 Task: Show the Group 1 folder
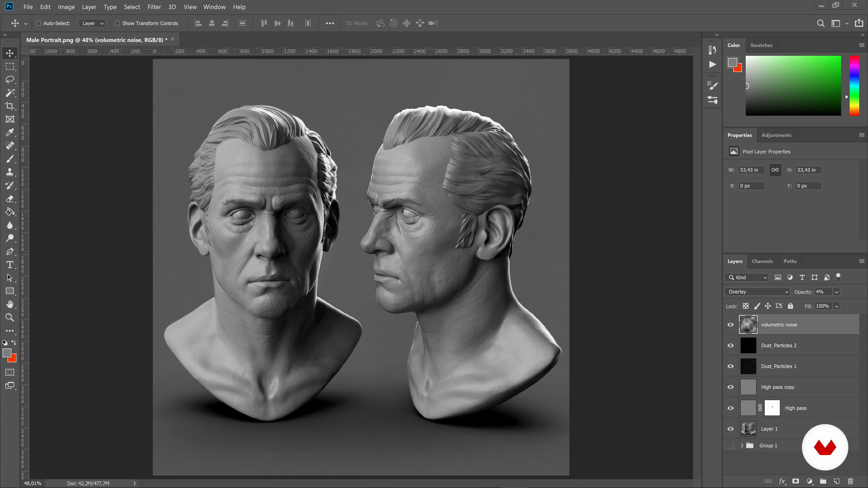point(731,446)
